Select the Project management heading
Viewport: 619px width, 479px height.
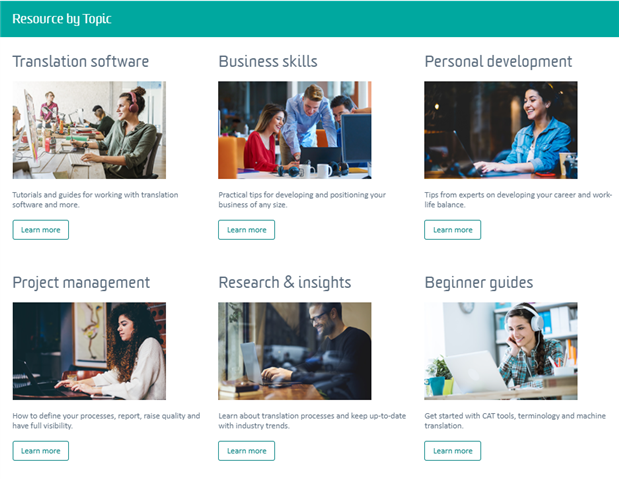click(81, 283)
